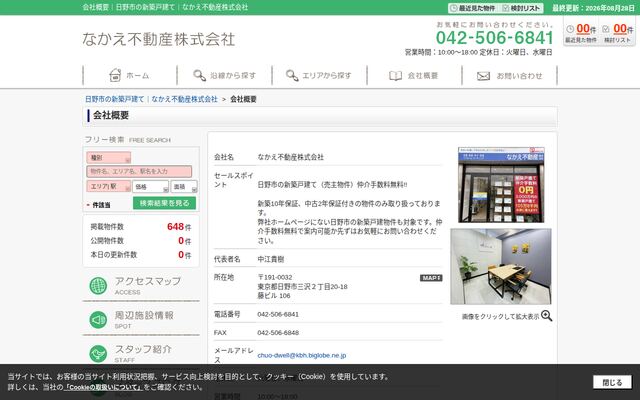Click the house icon in navigation
The height and width of the screenshot is (400, 640).
[115, 75]
